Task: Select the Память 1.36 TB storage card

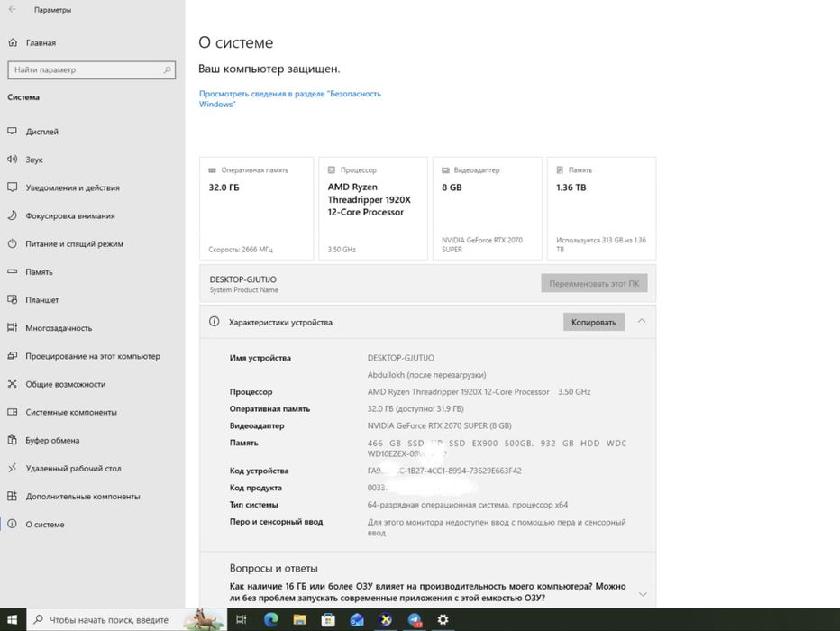Action: point(601,208)
